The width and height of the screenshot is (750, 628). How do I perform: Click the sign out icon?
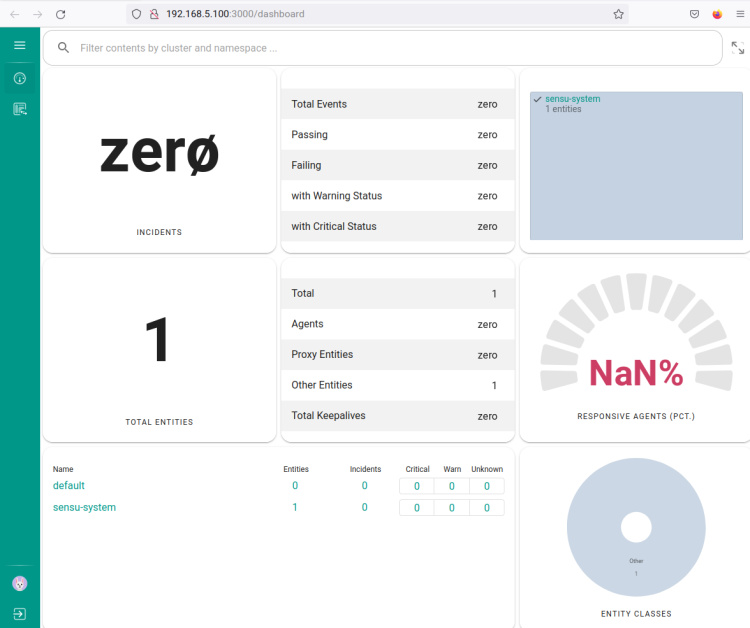click(19, 613)
